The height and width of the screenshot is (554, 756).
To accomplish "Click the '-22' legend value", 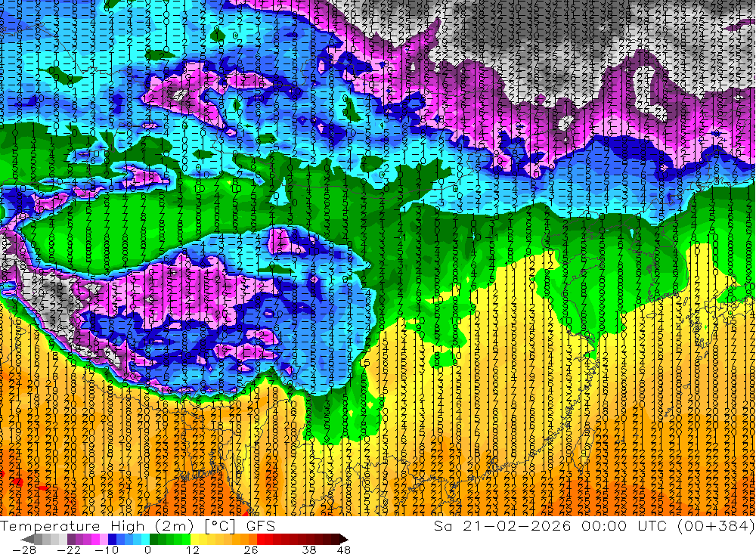I will [69, 550].
